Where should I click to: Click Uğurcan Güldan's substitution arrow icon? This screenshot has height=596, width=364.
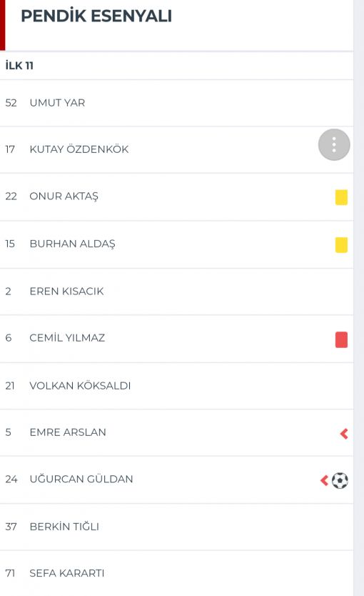324,480
